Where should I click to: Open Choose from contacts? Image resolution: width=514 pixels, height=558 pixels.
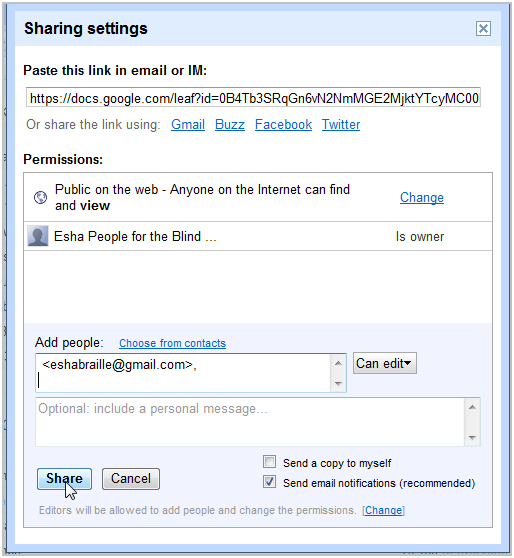[x=172, y=343]
